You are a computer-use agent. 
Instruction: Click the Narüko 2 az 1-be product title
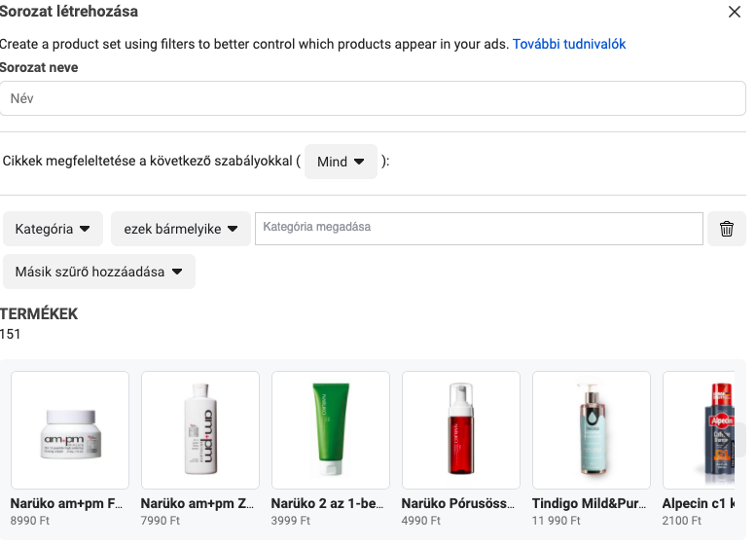pyautogui.click(x=327, y=503)
